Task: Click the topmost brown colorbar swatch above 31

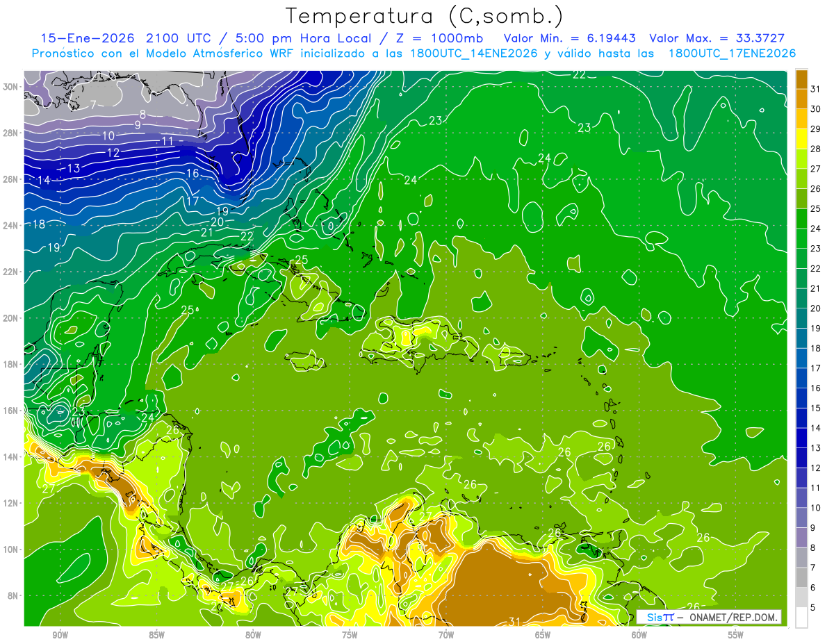Action: tap(801, 79)
